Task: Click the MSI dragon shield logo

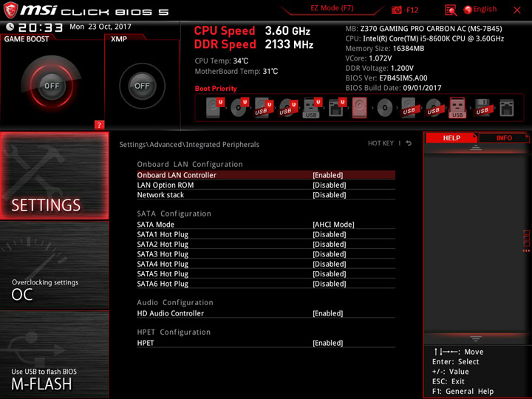Action: [10, 10]
